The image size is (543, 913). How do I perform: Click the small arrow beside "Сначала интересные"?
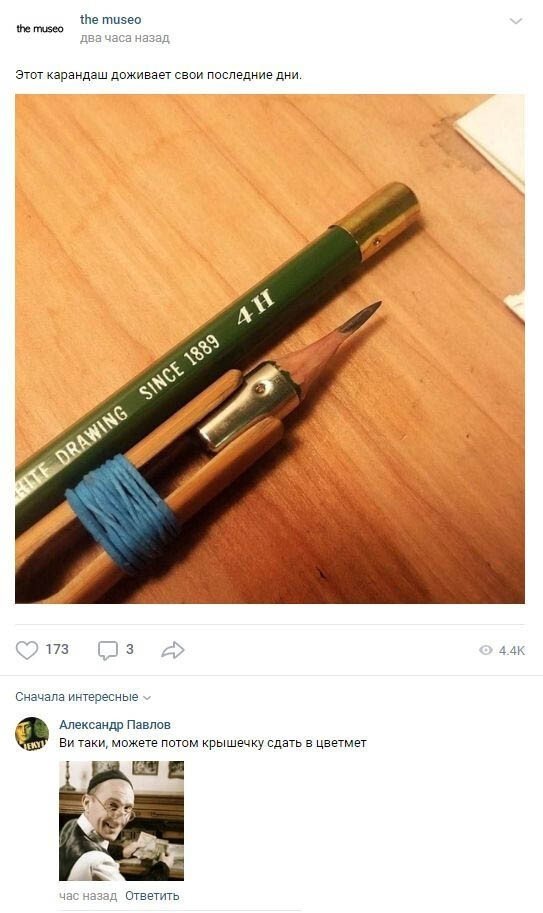pyautogui.click(x=147, y=698)
